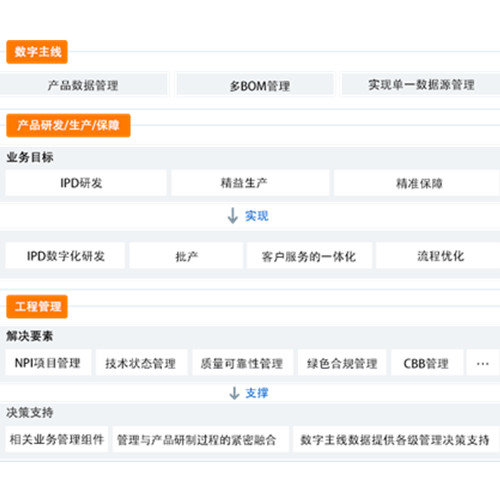Image resolution: width=500 pixels, height=500 pixels.
Task: Click the 实现 blue link text
Action: [257, 216]
